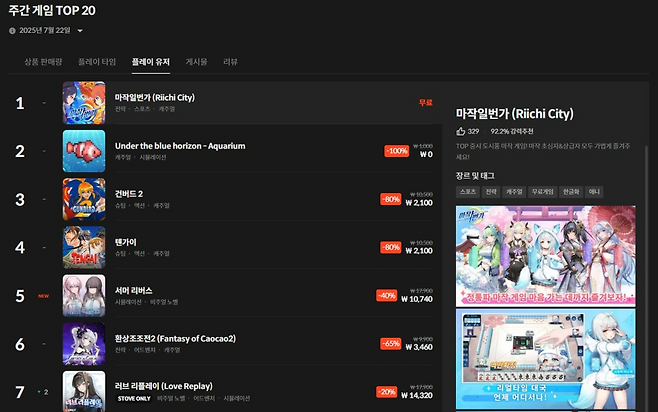Open the Under the blue horizon clownfish icon

(x=84, y=151)
